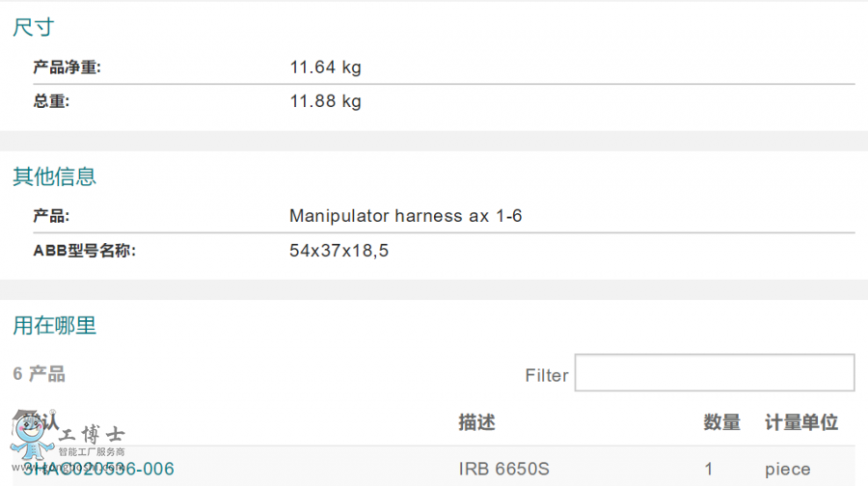Click the 尺寸 section heading
The width and height of the screenshot is (868, 486).
pos(33,27)
